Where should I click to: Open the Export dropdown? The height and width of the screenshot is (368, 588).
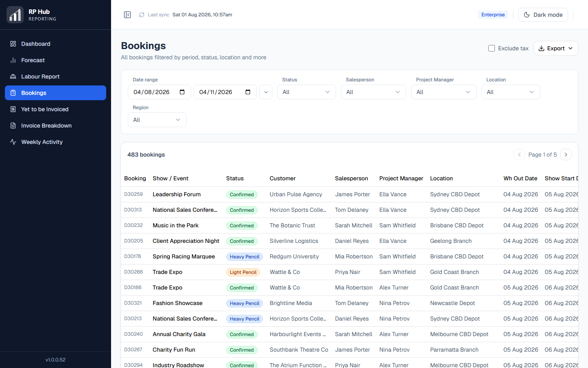(x=556, y=48)
